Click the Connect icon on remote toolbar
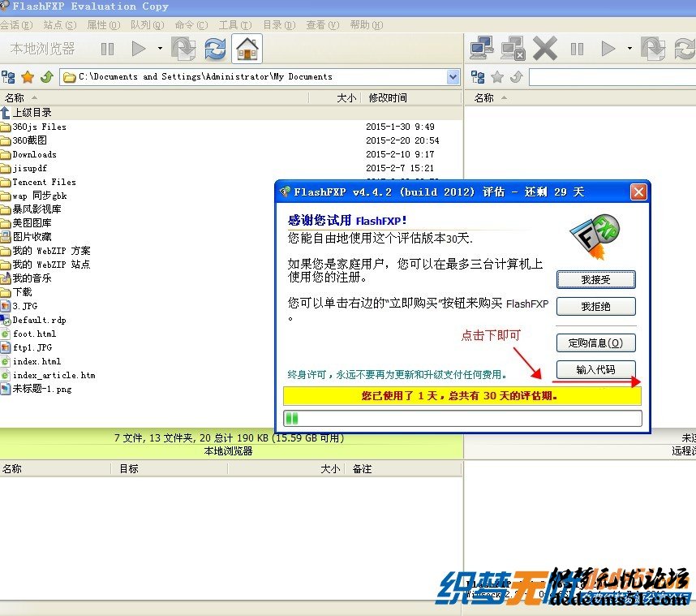This screenshot has height=616, width=696. tap(481, 49)
